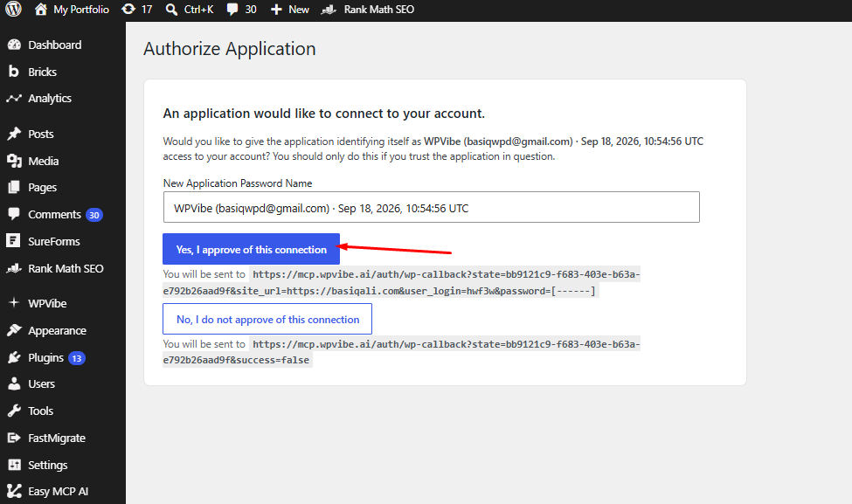Image resolution: width=852 pixels, height=504 pixels.
Task: Open the Ctrl+K search command
Action: click(198, 10)
